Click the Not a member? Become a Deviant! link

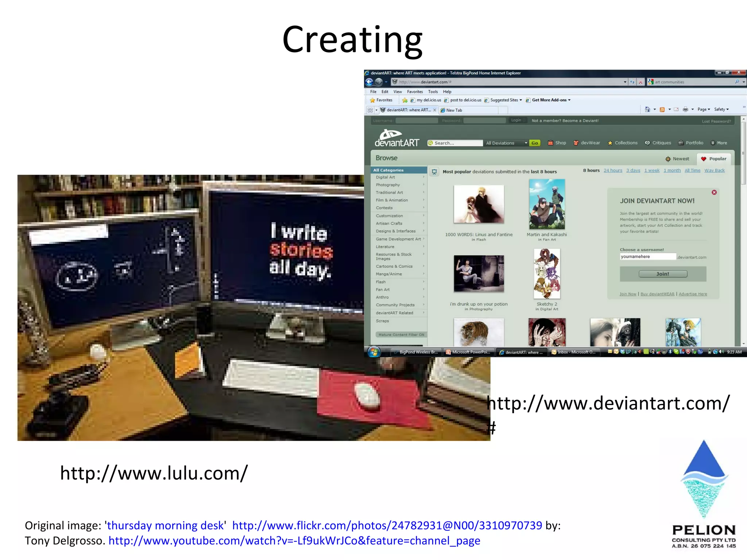[x=565, y=121]
